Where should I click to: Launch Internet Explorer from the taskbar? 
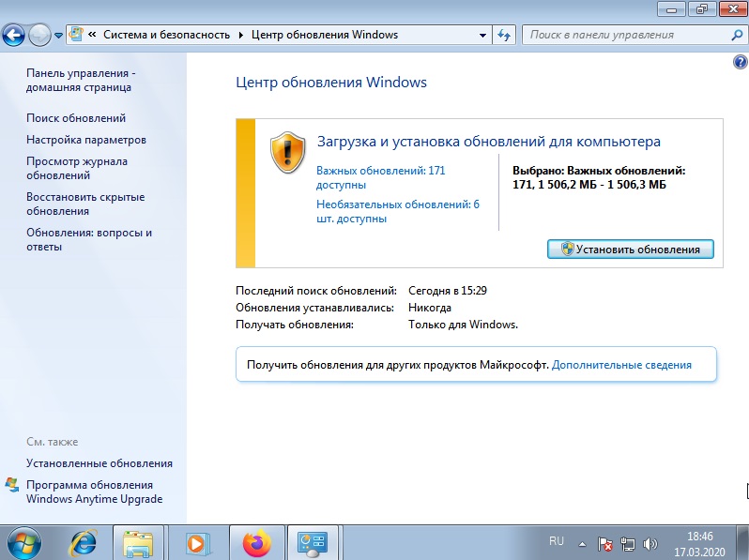(84, 543)
